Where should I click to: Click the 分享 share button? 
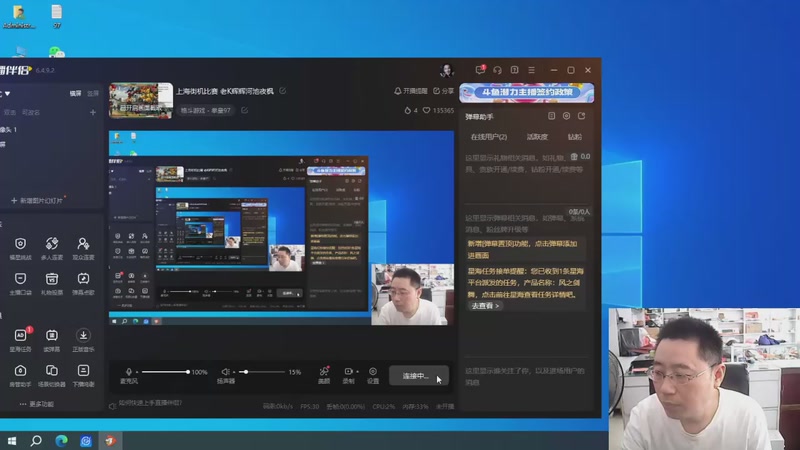(x=443, y=91)
